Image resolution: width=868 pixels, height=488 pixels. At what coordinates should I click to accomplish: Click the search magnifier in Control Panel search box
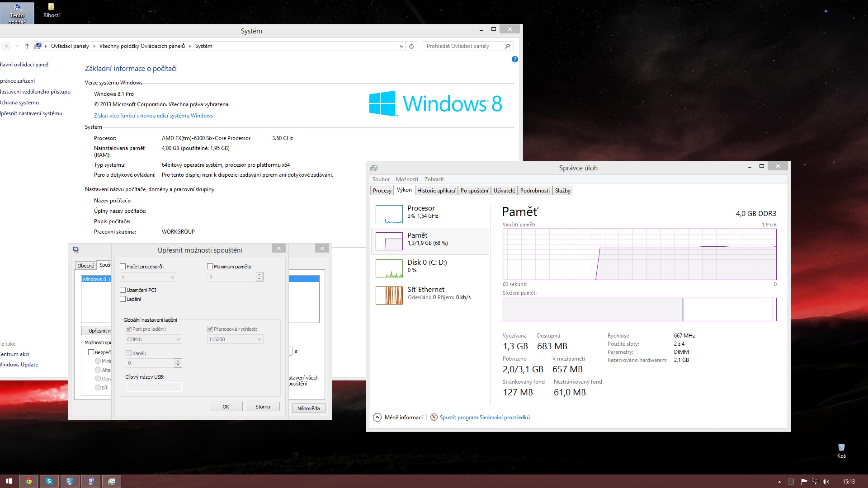pos(507,46)
